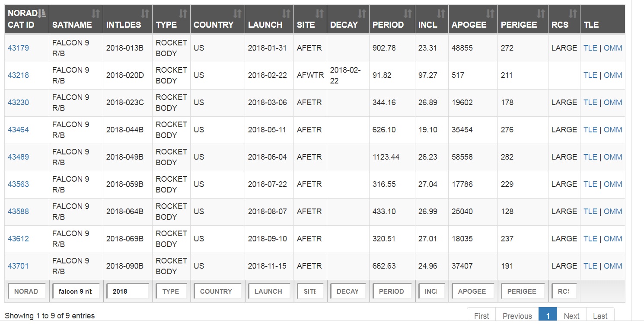This screenshot has height=324, width=644.
Task: Open catalog entry 43701
Action: (x=18, y=266)
